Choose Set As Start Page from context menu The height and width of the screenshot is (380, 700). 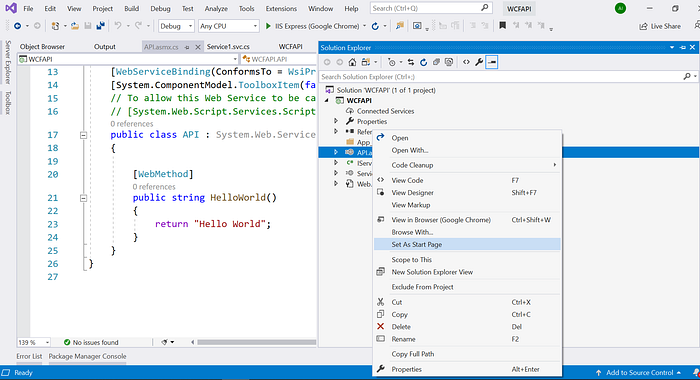coord(467,244)
